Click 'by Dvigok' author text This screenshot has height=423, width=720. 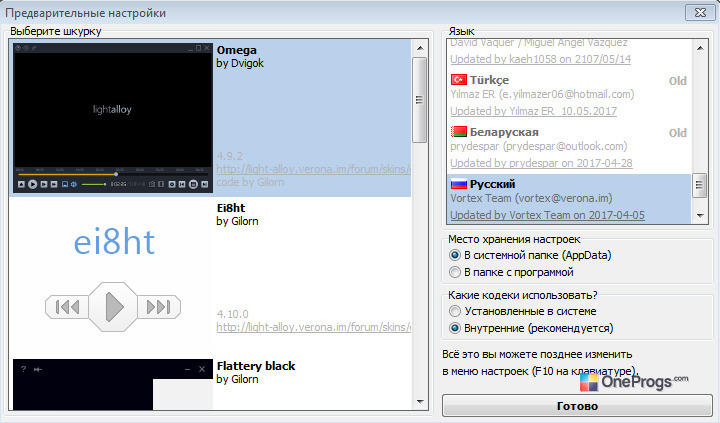[x=240, y=63]
